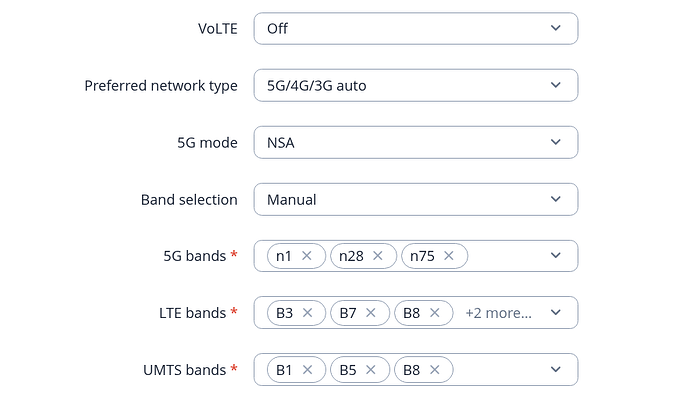
Task: Click the empty area in UMTS bands field
Action: click(500, 370)
